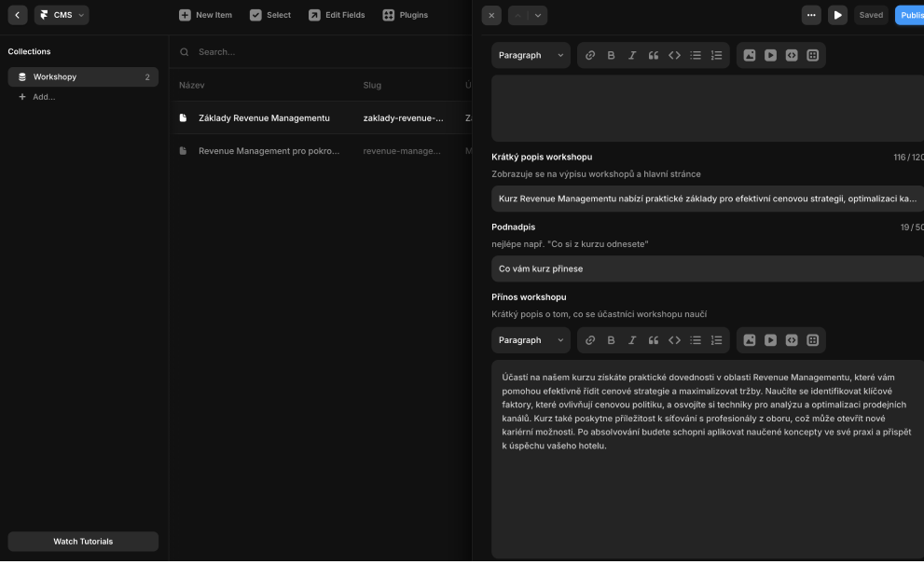Insert numbered list in upper editor toolbar
Image resolution: width=924 pixels, height=578 pixels.
[717, 55]
